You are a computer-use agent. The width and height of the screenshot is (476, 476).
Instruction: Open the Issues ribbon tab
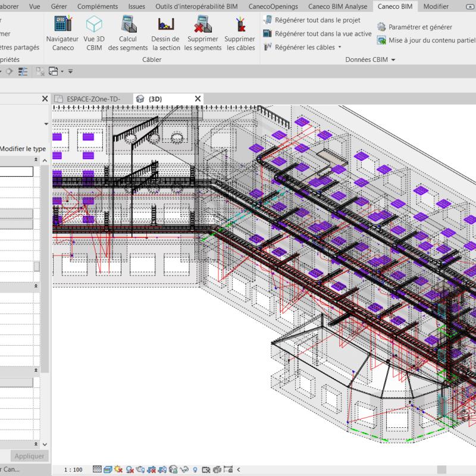coord(137,7)
